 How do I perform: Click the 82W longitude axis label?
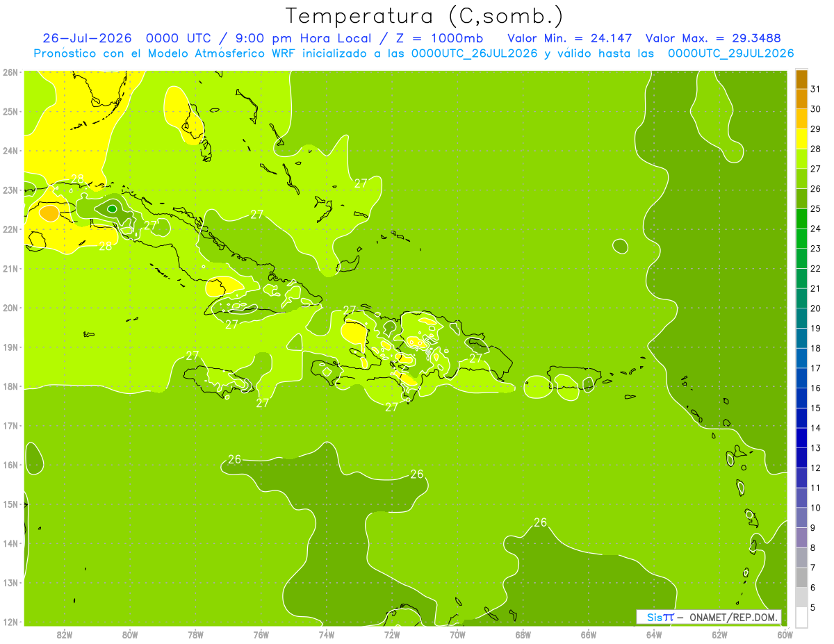[x=65, y=634]
